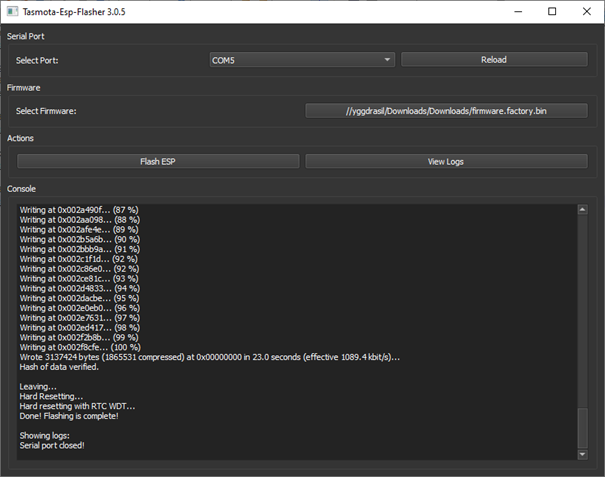The image size is (605, 477).
Task: Click the 'Hash of data verified.' line
Action: coord(60,367)
